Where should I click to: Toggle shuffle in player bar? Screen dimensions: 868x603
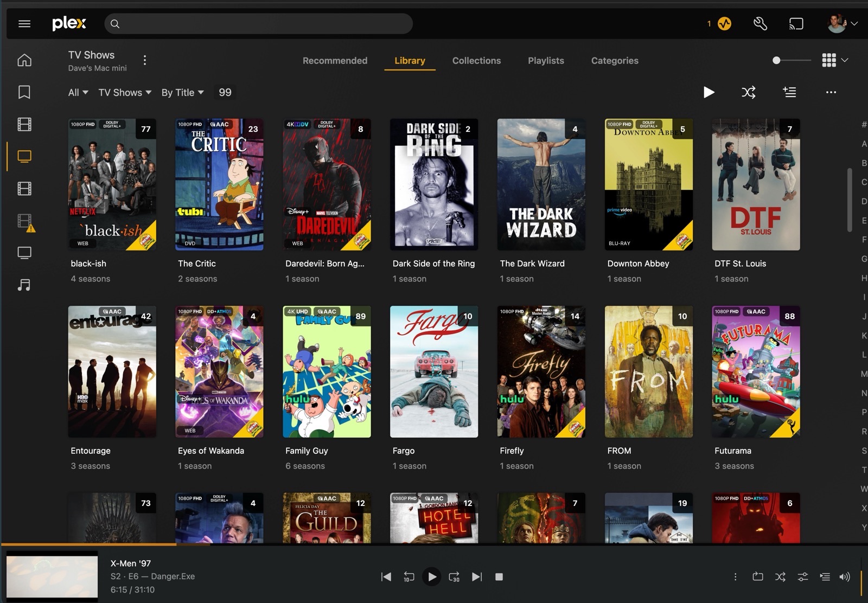tap(780, 576)
